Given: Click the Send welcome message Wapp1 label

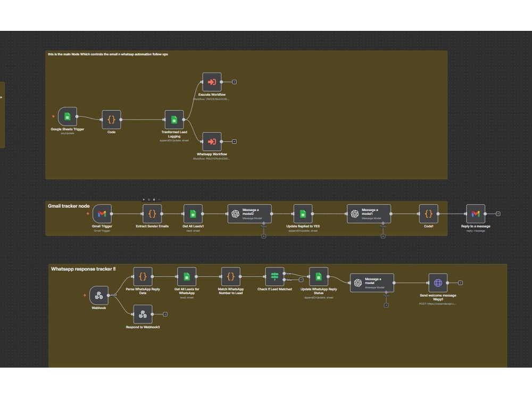Looking at the screenshot, I should [438, 297].
